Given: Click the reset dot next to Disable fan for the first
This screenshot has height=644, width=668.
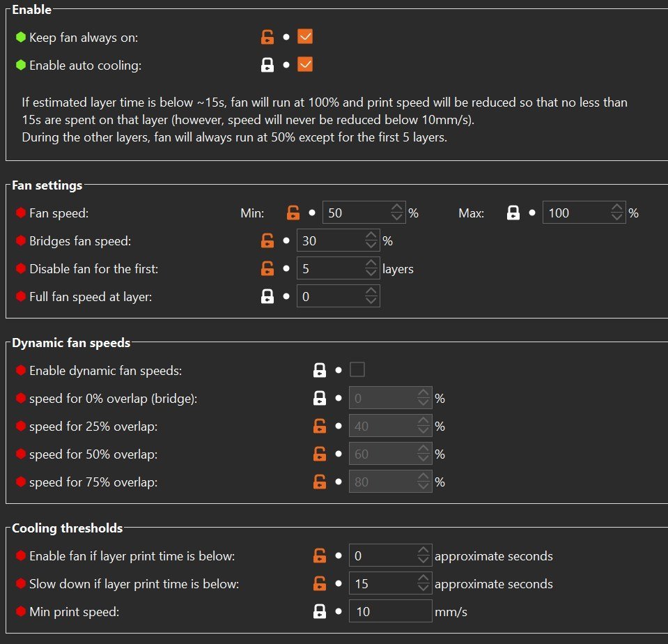Looking at the screenshot, I should pos(286,268).
